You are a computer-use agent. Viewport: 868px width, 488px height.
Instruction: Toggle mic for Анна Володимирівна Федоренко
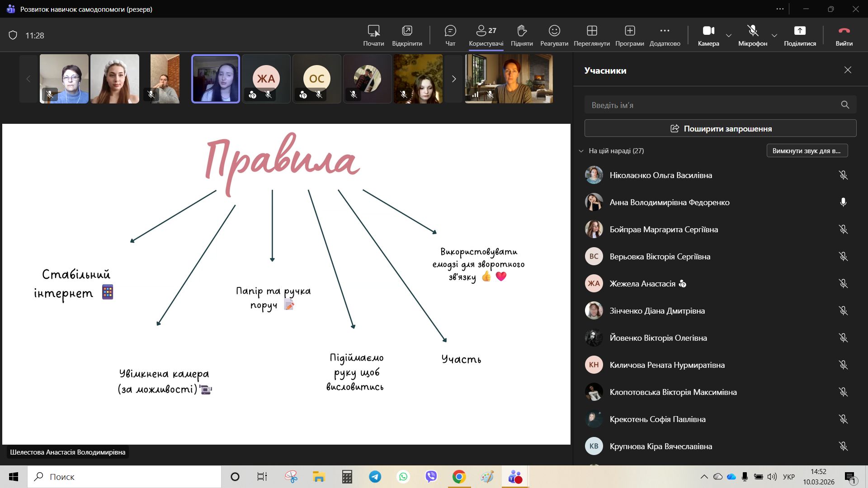pos(843,202)
